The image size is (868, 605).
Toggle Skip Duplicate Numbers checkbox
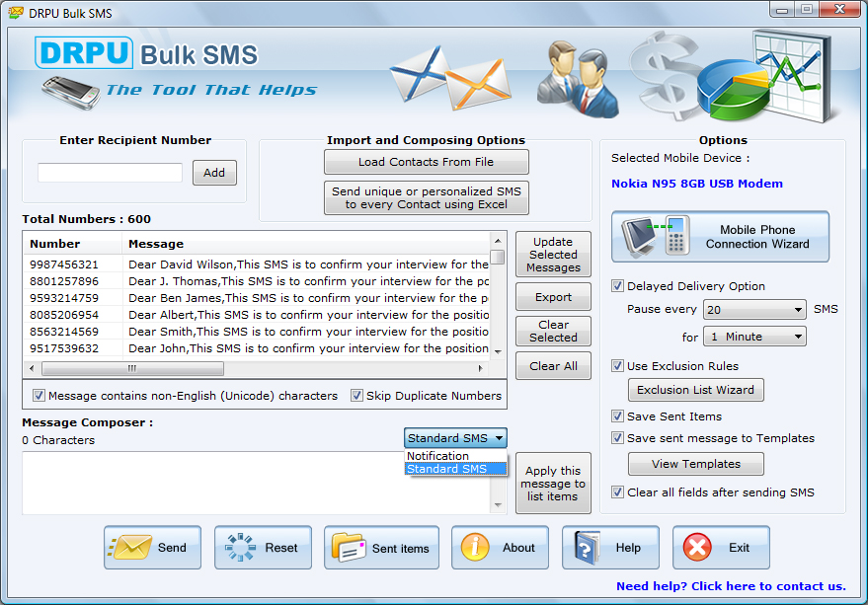(x=357, y=396)
